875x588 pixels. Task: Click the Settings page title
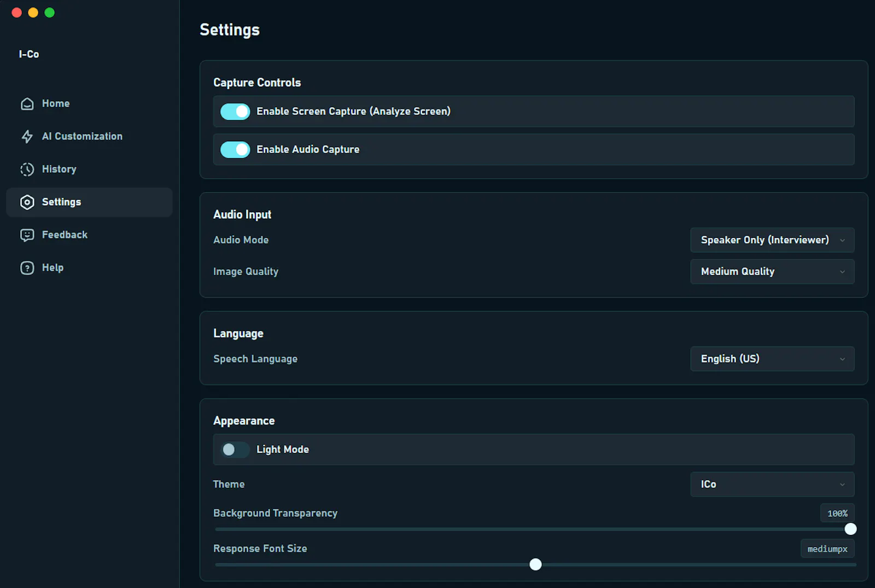tap(230, 30)
